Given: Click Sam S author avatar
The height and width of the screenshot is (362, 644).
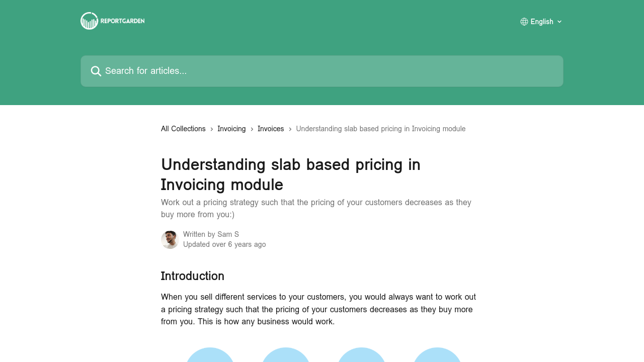Looking at the screenshot, I should click(170, 240).
